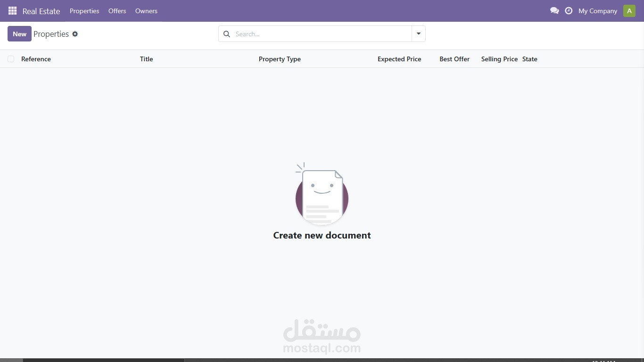
Task: Sort by the Selling Price column header
Action: [499, 59]
